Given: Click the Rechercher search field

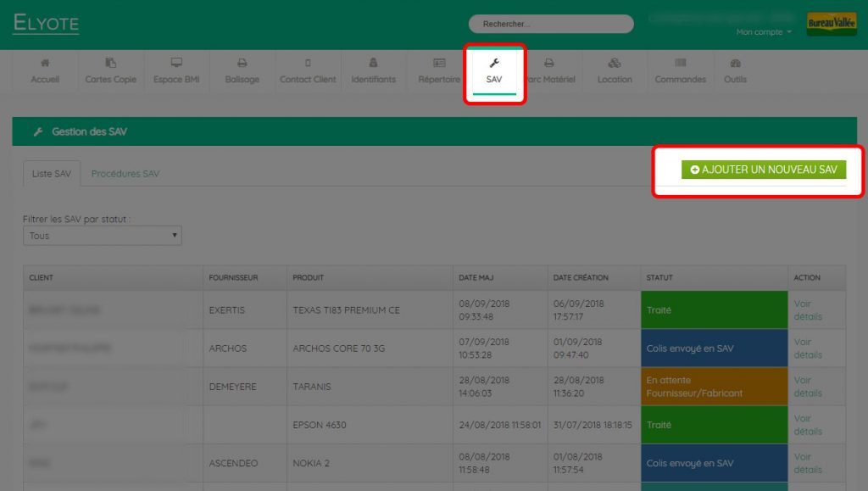Looking at the screenshot, I should point(551,24).
